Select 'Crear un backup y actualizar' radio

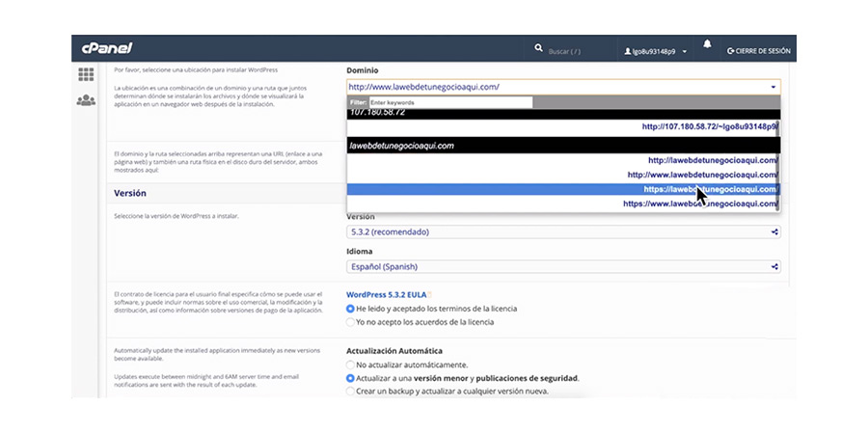click(x=350, y=392)
